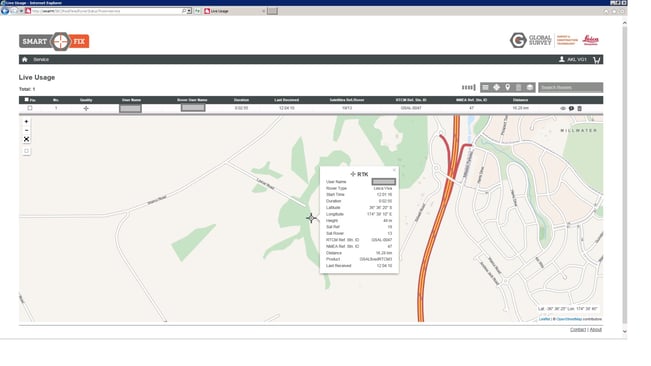Click the 'Total: 1' label
Screen dimensions: 651x366
(x=27, y=89)
